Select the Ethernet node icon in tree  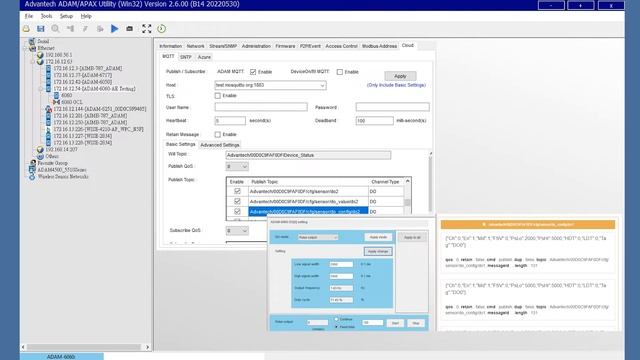[x=33, y=48]
